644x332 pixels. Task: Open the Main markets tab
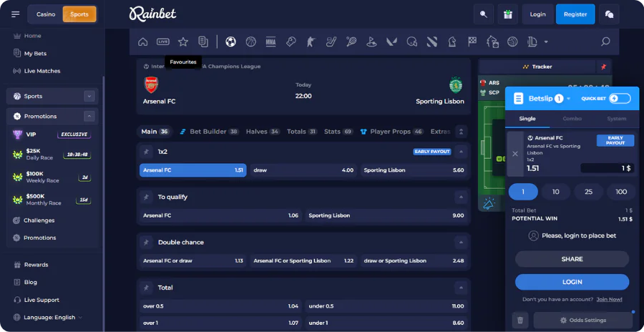coord(155,132)
